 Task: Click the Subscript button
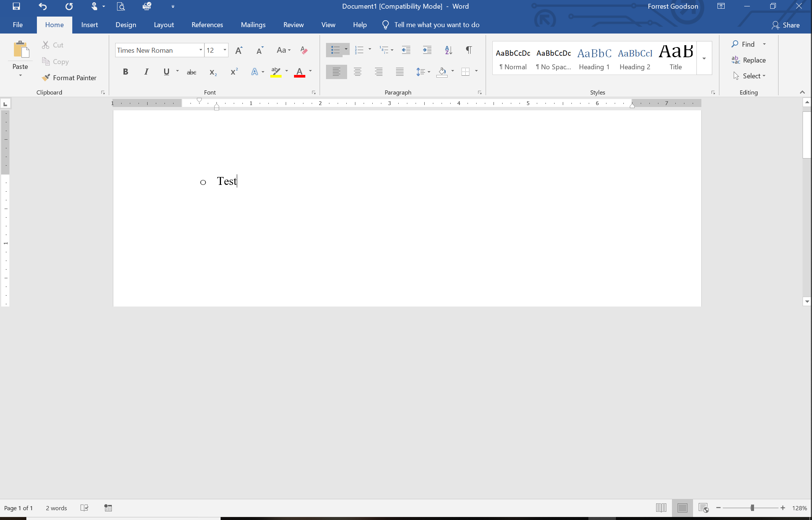pos(213,72)
